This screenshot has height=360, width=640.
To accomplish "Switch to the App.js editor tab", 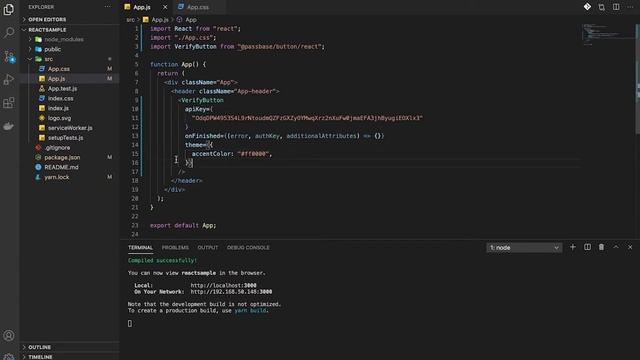I will point(146,7).
